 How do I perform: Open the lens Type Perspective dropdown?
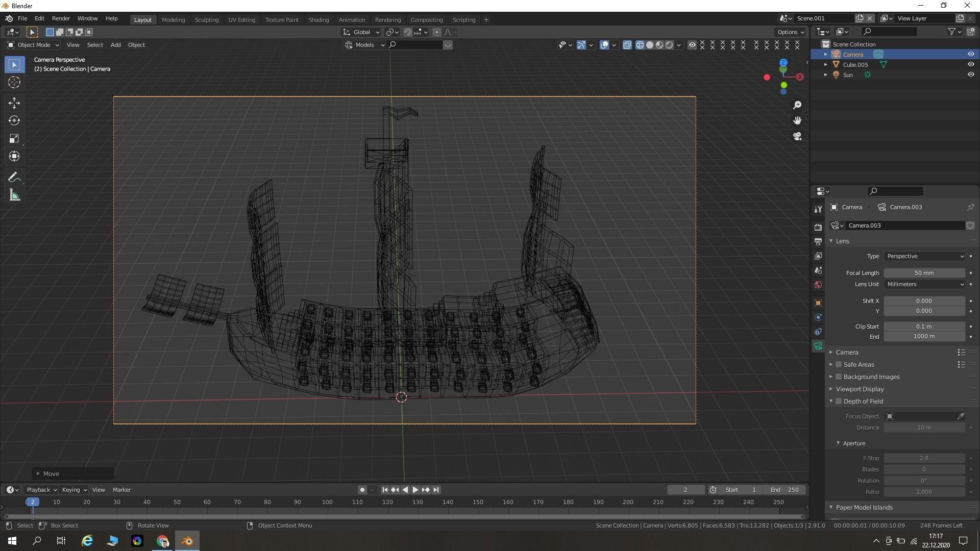click(924, 256)
